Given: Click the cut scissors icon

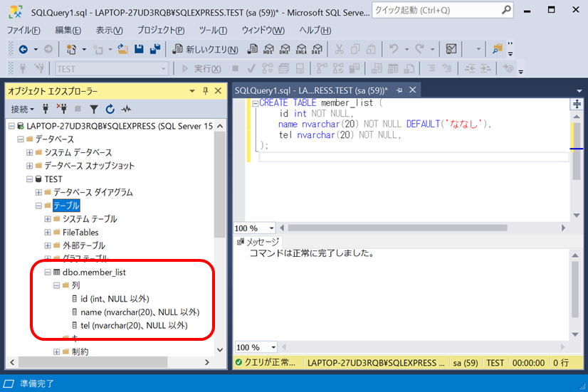Looking at the screenshot, I should point(339,49).
